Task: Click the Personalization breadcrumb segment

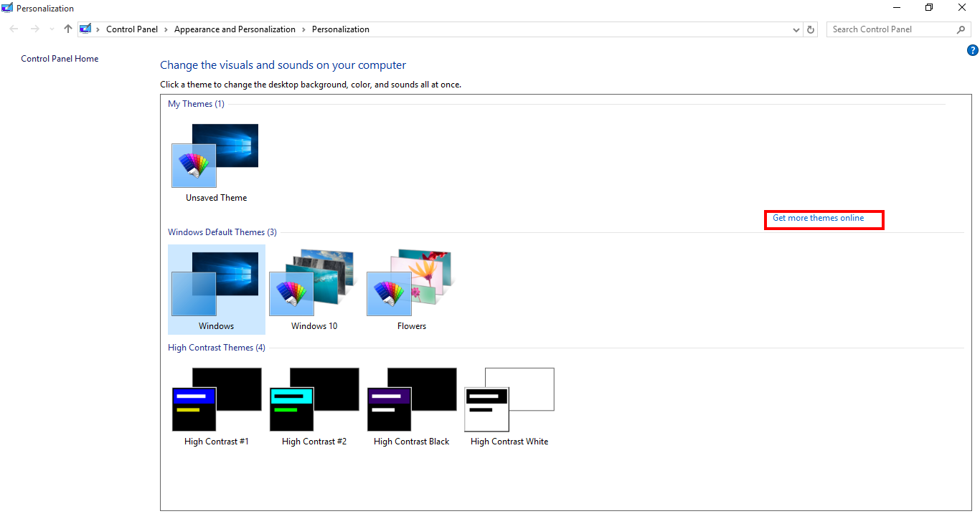Action: pos(341,29)
